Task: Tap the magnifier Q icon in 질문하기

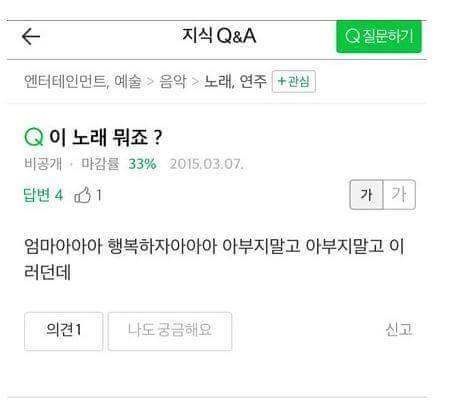Action: (x=352, y=36)
